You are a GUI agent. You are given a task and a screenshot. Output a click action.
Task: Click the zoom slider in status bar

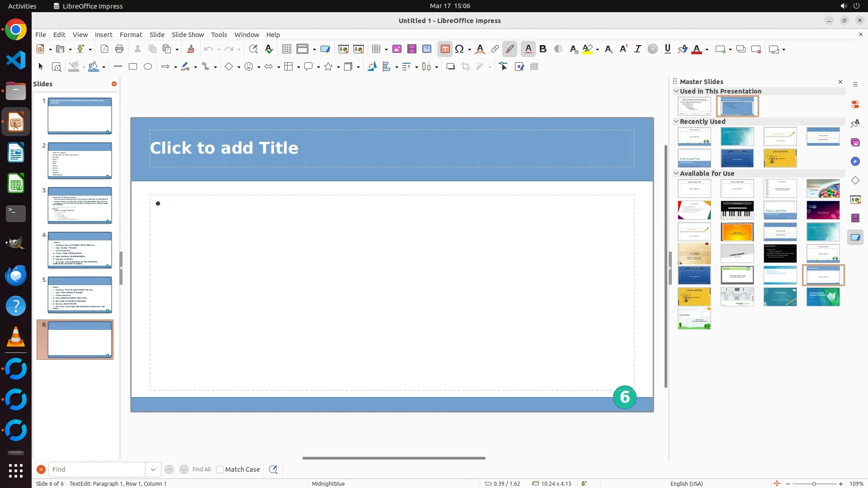click(814, 484)
